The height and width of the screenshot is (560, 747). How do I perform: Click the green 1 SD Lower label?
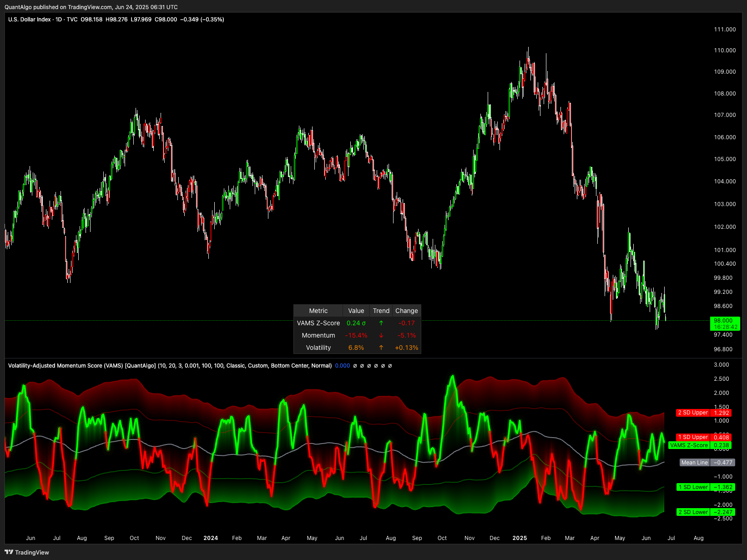pos(693,487)
